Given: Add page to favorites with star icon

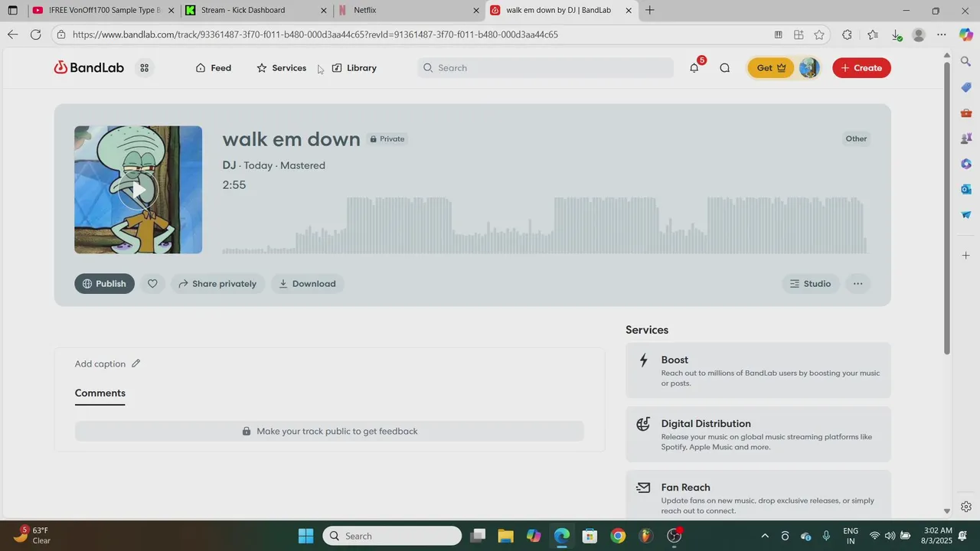Looking at the screenshot, I should click(x=819, y=34).
